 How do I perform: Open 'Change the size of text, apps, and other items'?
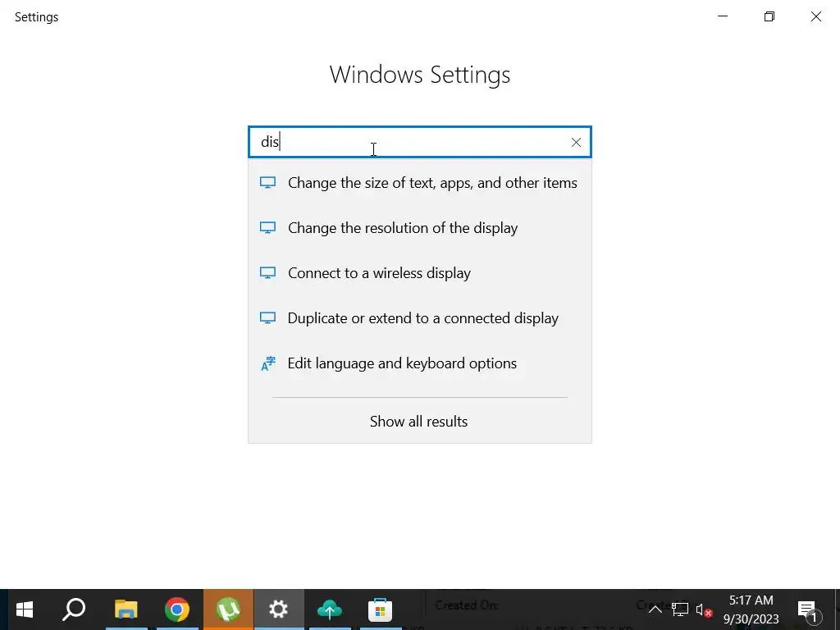[420, 183]
